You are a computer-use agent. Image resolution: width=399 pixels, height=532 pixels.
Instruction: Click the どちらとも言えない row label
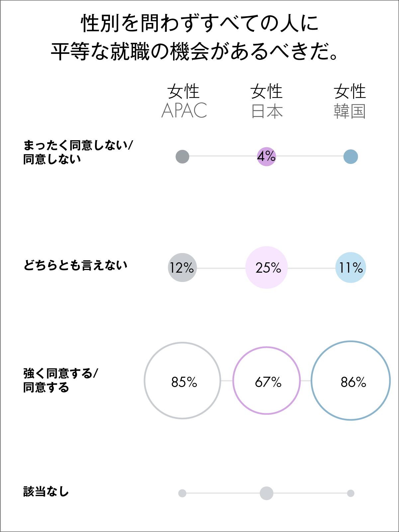point(75,266)
